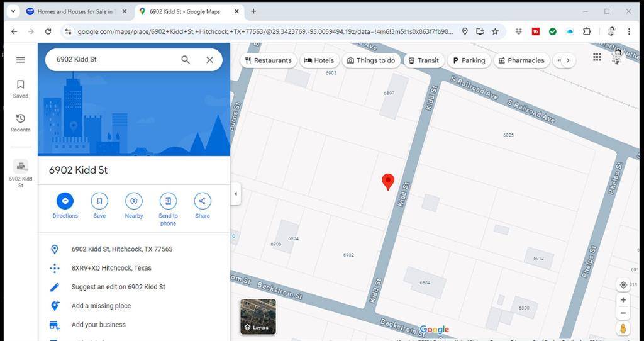Click the 6825 lot label on map

pos(508,135)
